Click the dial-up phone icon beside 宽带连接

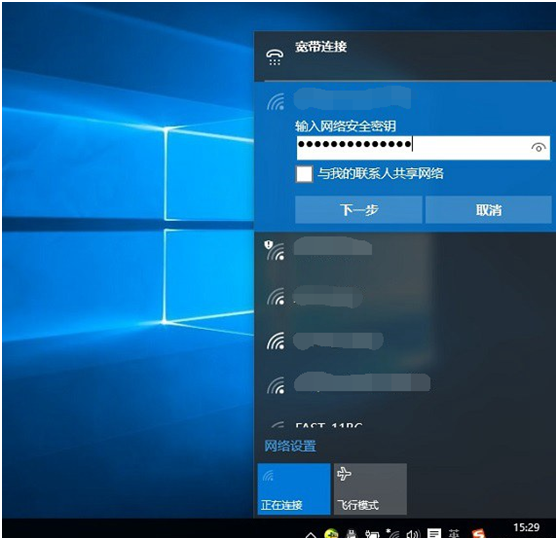tap(275, 57)
